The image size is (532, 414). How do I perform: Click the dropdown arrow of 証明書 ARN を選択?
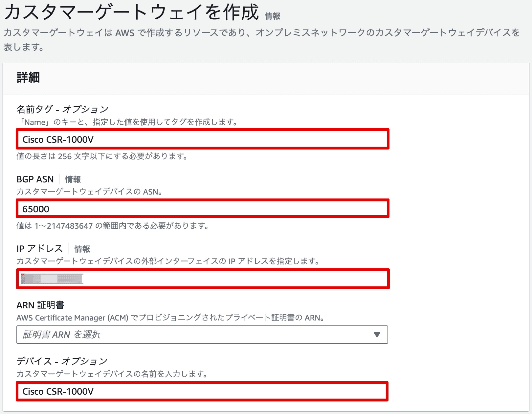pyautogui.click(x=377, y=335)
